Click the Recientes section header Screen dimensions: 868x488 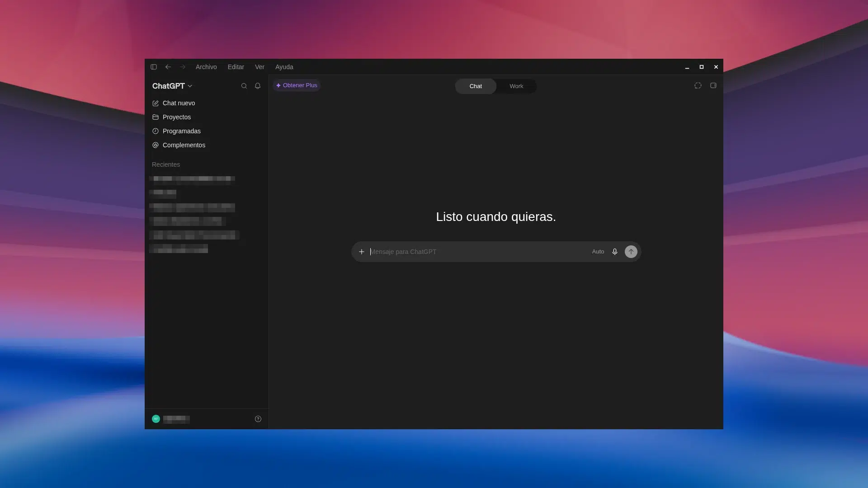click(166, 164)
